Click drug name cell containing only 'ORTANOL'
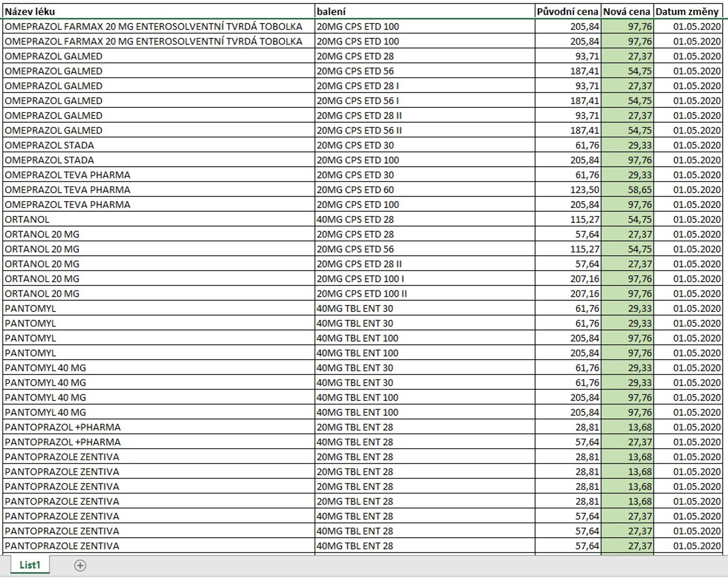The width and height of the screenshot is (728, 578). coord(159,219)
